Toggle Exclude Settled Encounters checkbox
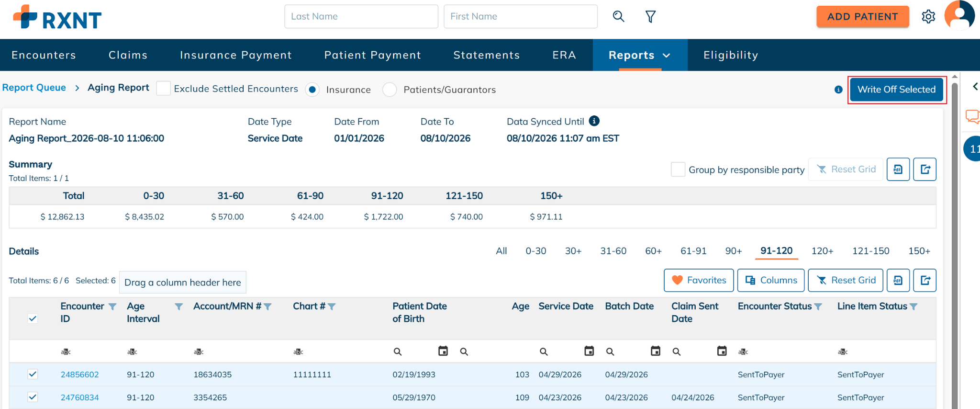This screenshot has height=409, width=980. point(163,89)
